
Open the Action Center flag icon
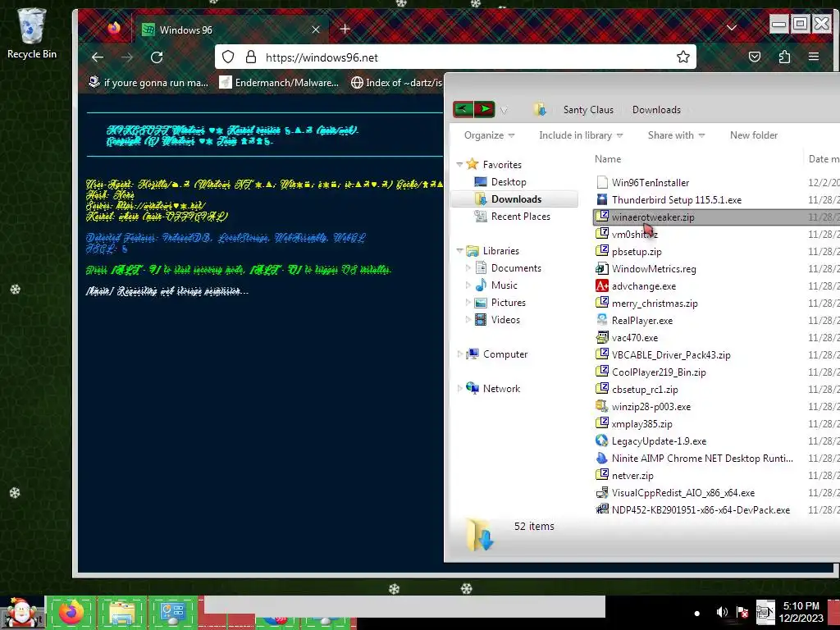pos(742,612)
